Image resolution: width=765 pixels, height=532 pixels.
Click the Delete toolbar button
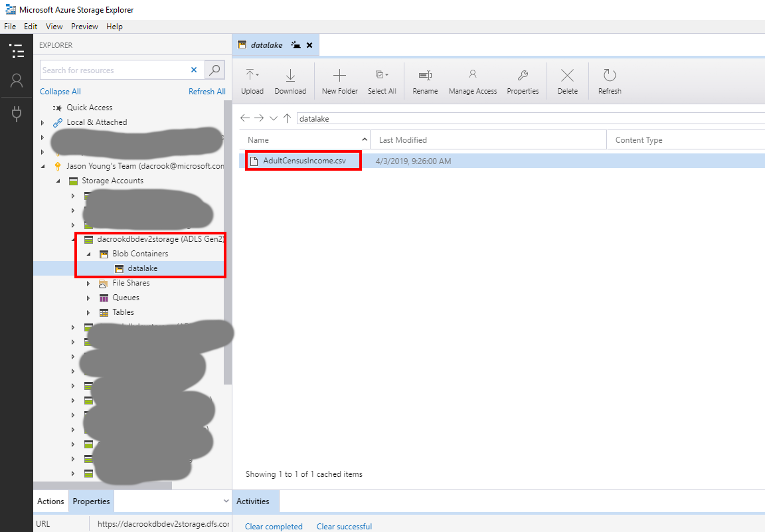coord(567,81)
